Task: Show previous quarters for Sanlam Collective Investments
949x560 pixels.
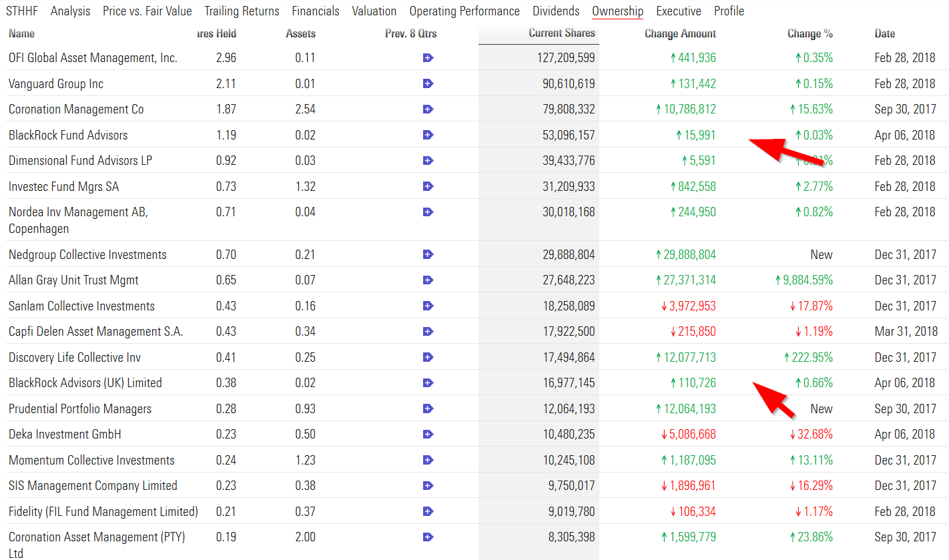Action: [428, 306]
